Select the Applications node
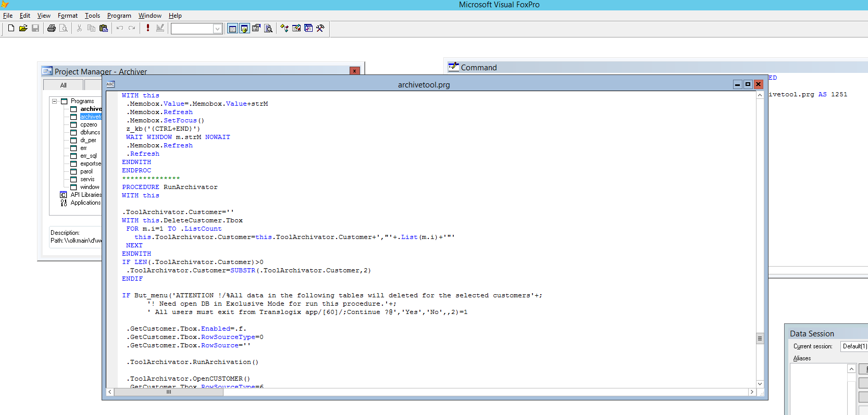 86,203
